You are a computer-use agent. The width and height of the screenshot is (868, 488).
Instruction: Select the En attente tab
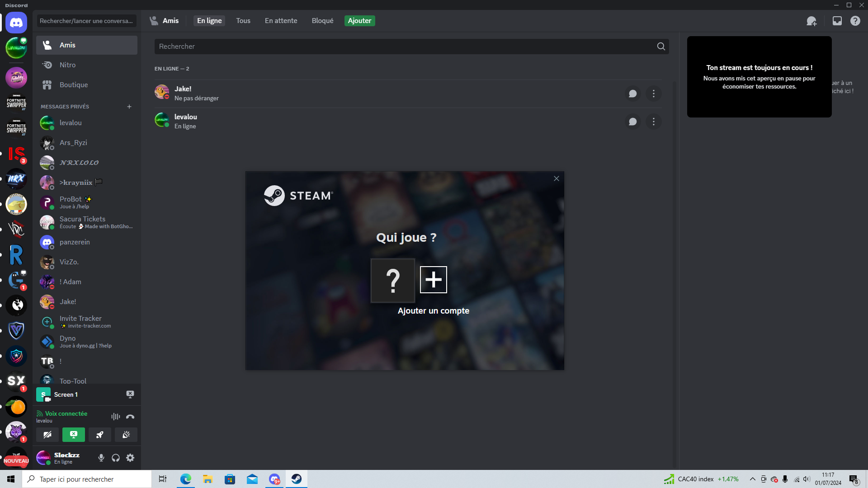(x=281, y=21)
